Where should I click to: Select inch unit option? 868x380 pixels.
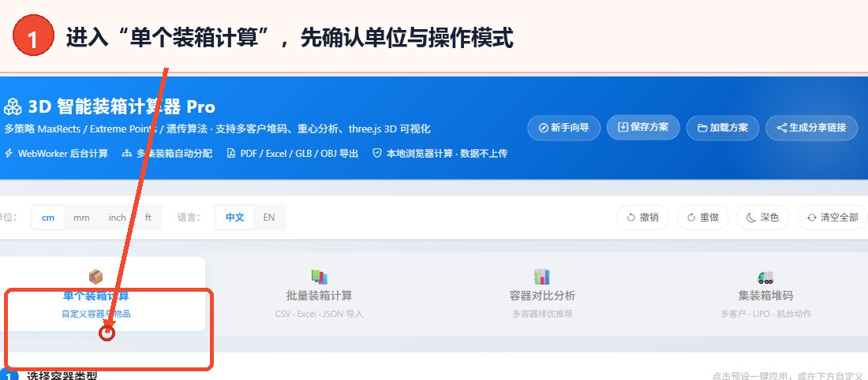118,218
